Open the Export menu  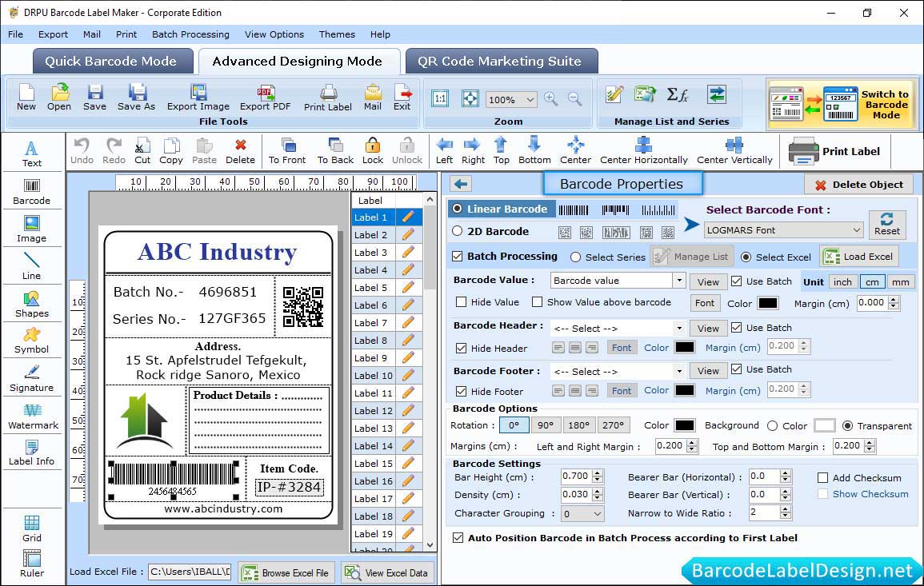53,34
